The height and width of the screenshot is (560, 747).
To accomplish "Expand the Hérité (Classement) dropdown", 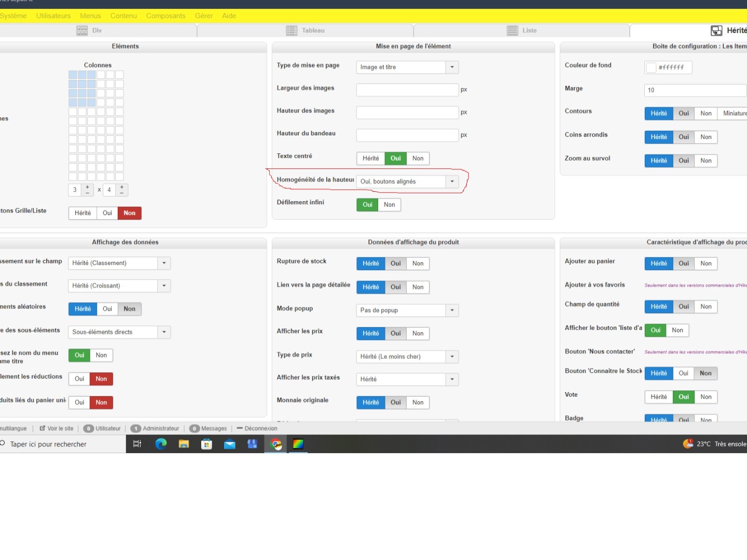I will (x=119, y=263).
